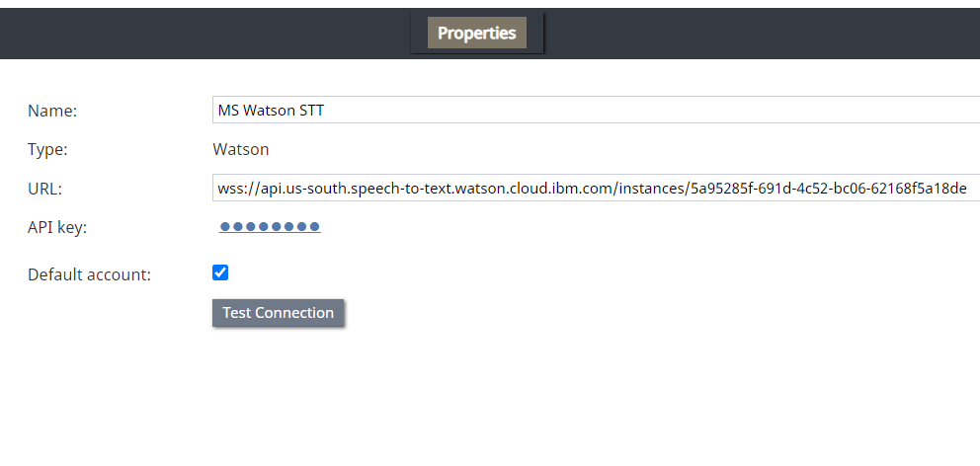Image resolution: width=980 pixels, height=466 pixels.
Task: Open the masked API key link
Action: [270, 227]
